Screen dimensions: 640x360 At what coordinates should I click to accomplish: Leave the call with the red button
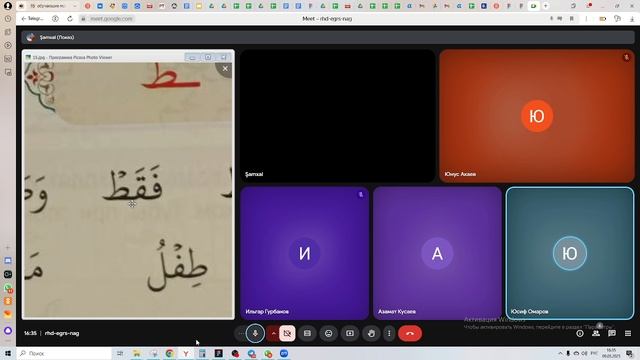[x=410, y=333]
